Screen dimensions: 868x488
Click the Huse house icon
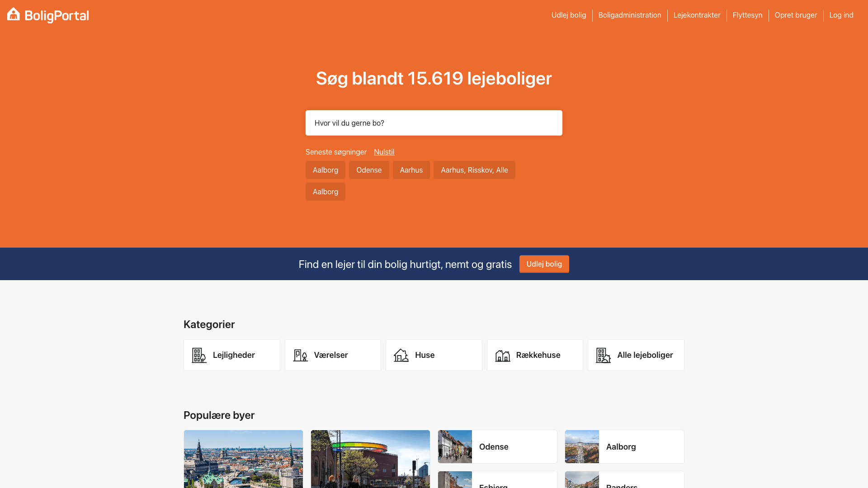(x=401, y=355)
